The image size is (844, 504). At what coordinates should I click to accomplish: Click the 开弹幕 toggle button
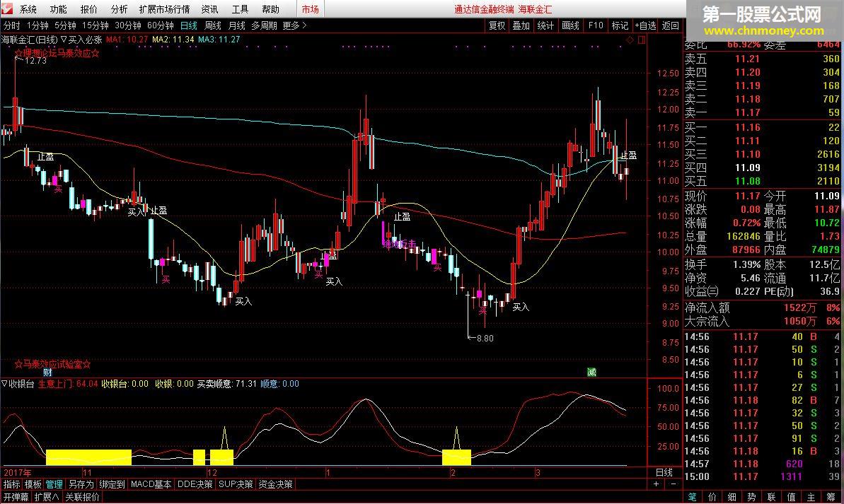click(x=16, y=497)
